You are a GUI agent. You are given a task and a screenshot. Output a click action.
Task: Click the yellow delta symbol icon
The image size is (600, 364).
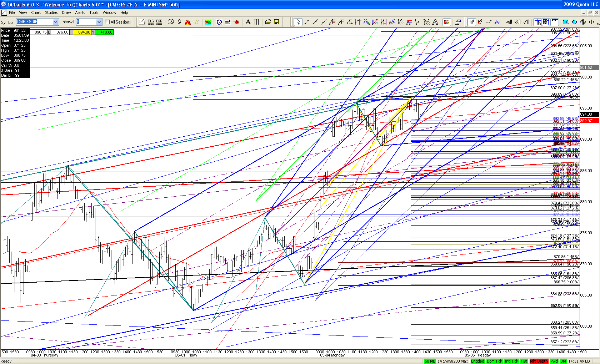tap(196, 22)
